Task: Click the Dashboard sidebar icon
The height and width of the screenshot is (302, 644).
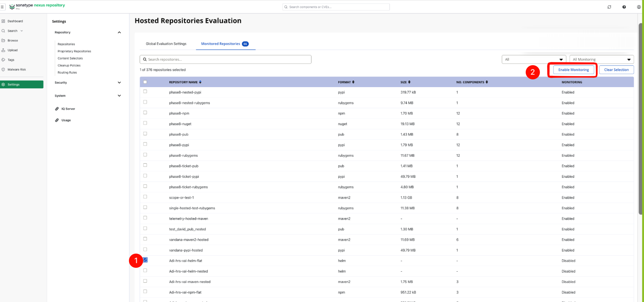Action: (x=3, y=21)
